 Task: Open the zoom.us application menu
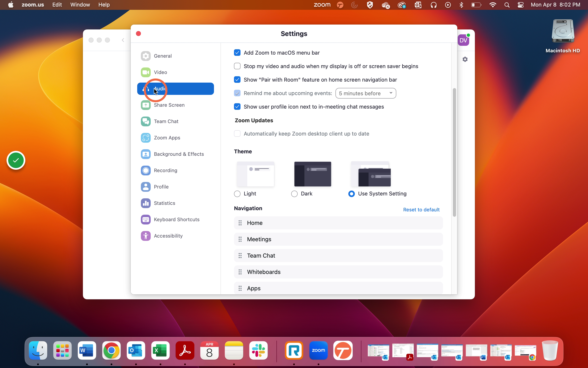pos(33,5)
